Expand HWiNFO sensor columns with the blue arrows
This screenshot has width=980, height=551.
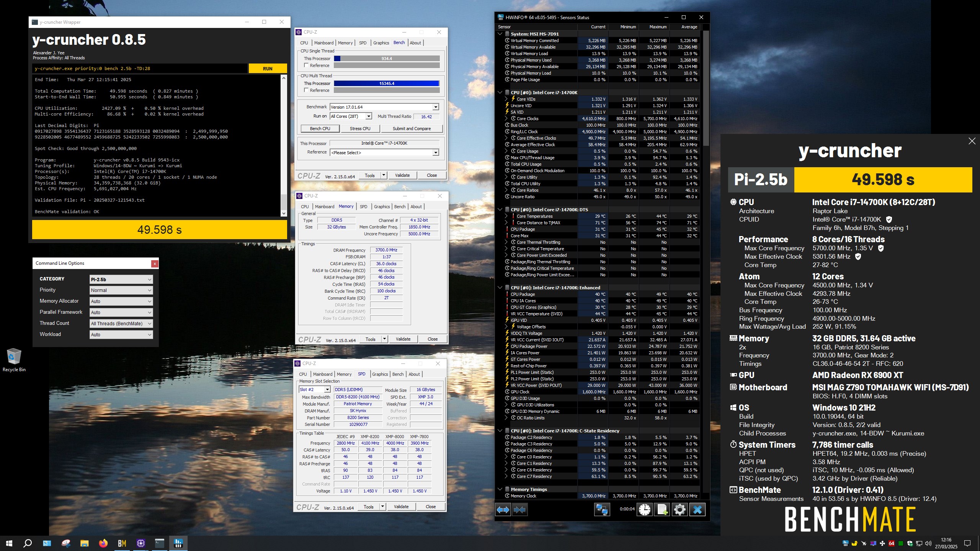(503, 510)
